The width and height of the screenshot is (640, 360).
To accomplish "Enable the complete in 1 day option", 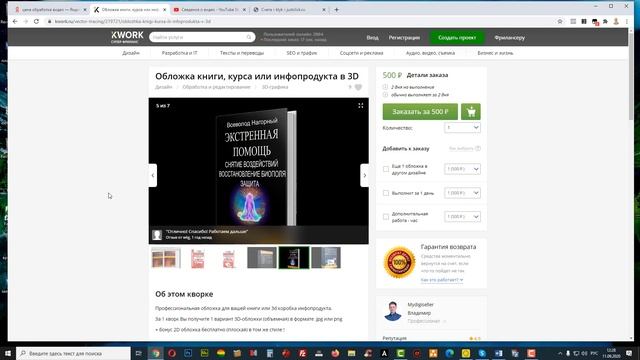I will (386, 193).
